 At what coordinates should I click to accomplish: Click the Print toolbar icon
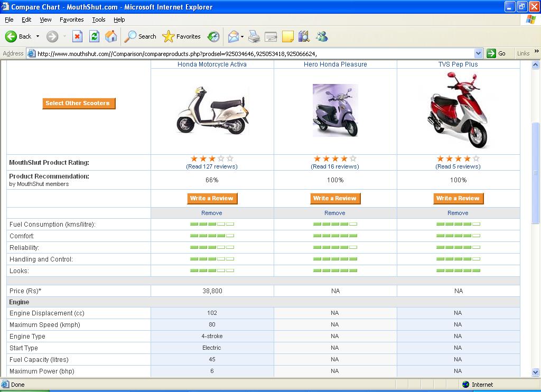(254, 36)
